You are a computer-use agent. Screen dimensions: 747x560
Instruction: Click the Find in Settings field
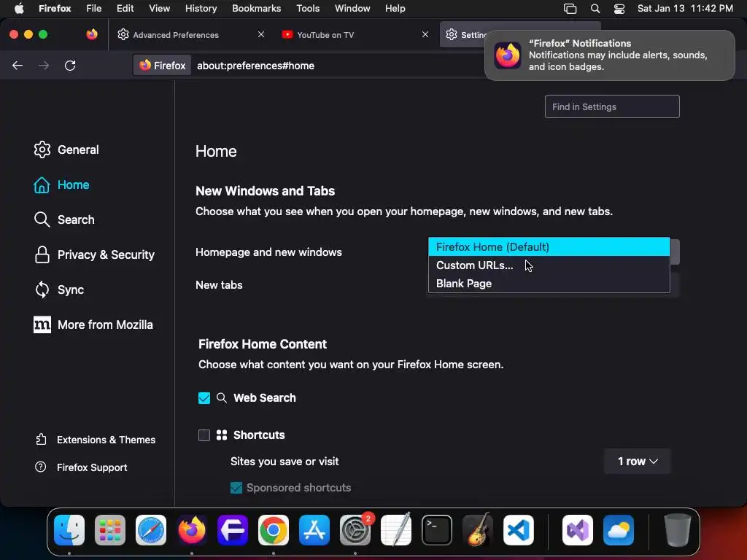click(x=612, y=106)
